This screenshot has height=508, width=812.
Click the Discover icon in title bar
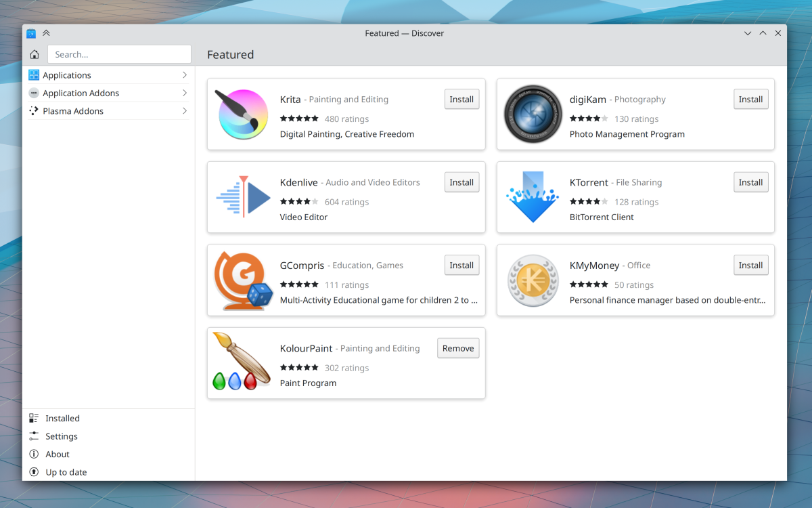pyautogui.click(x=31, y=33)
